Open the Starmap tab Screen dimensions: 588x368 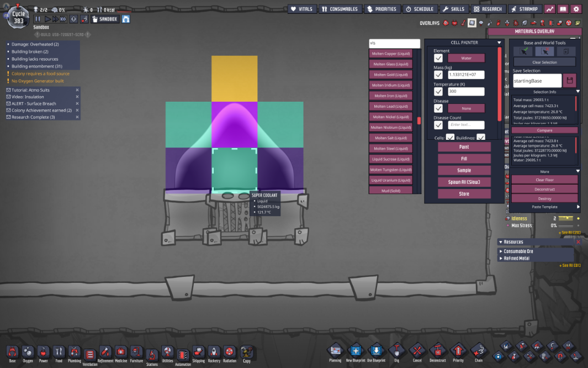(525, 9)
